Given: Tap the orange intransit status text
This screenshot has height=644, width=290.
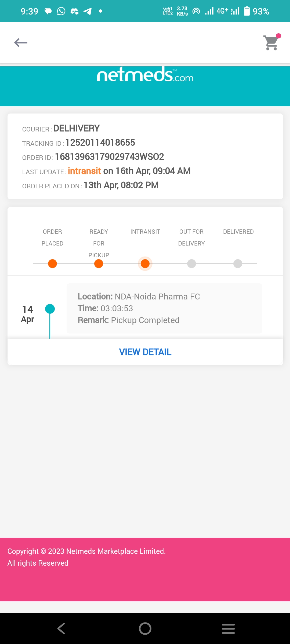Looking at the screenshot, I should click(x=84, y=171).
